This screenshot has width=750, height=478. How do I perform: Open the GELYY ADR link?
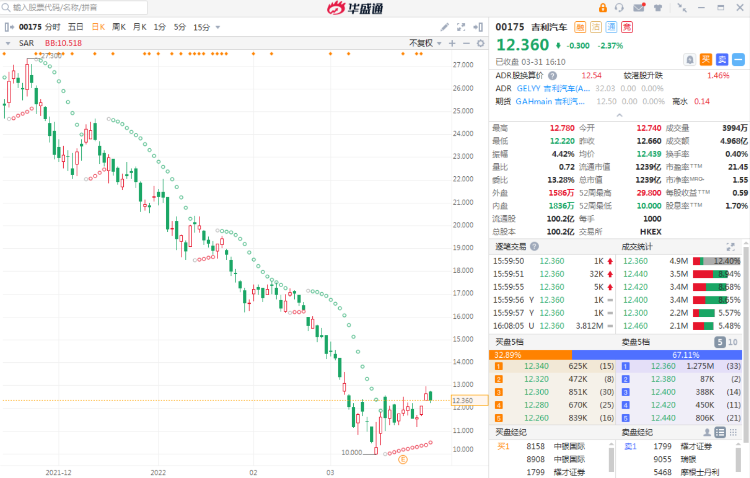[x=553, y=89]
